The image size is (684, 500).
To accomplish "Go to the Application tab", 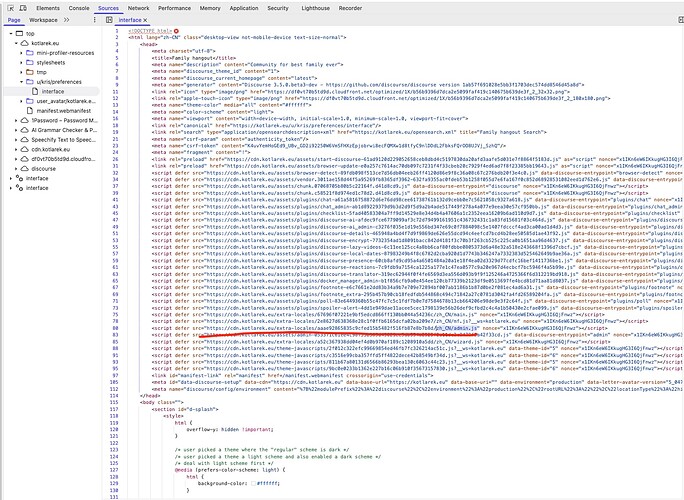I will [244, 8].
